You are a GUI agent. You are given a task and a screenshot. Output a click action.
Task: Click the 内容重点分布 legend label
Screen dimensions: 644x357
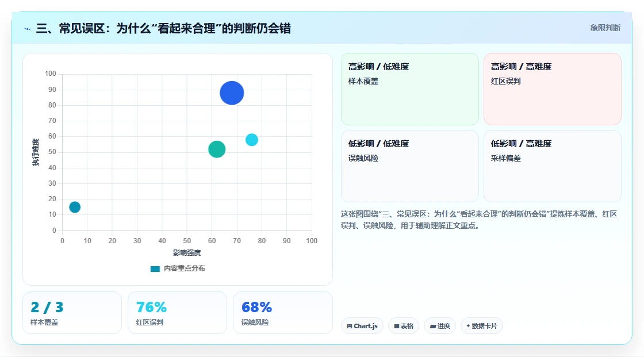pyautogui.click(x=185, y=268)
